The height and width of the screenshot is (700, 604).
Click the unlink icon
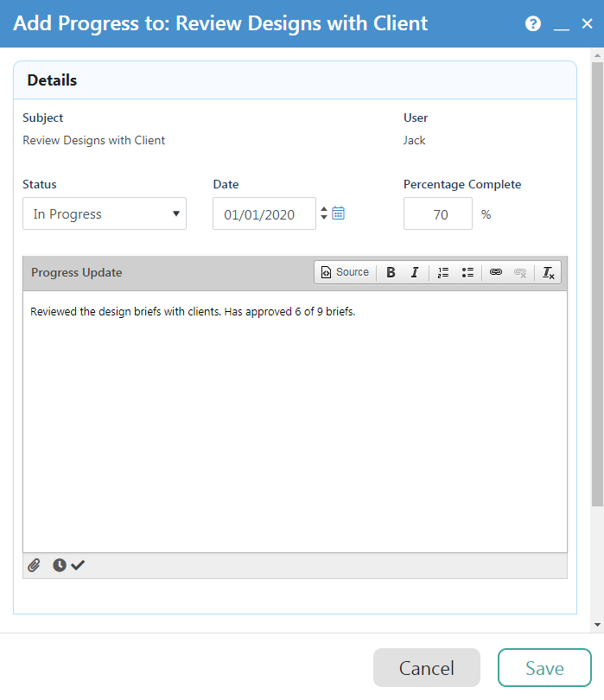coord(520,272)
